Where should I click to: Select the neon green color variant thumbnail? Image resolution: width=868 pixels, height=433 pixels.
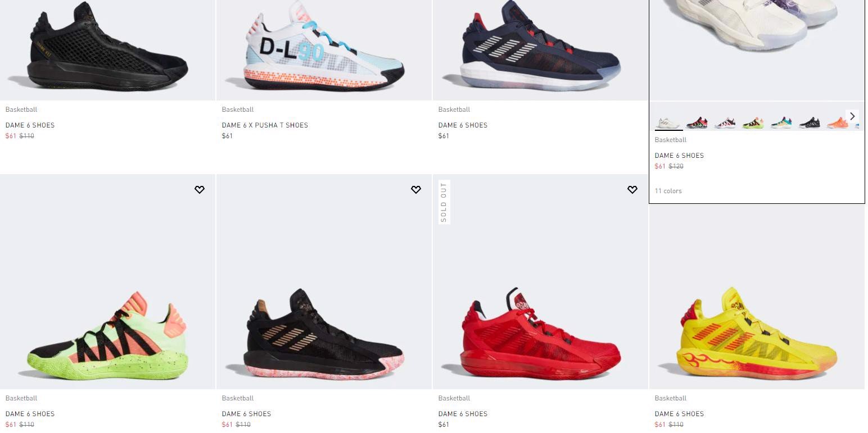click(753, 123)
